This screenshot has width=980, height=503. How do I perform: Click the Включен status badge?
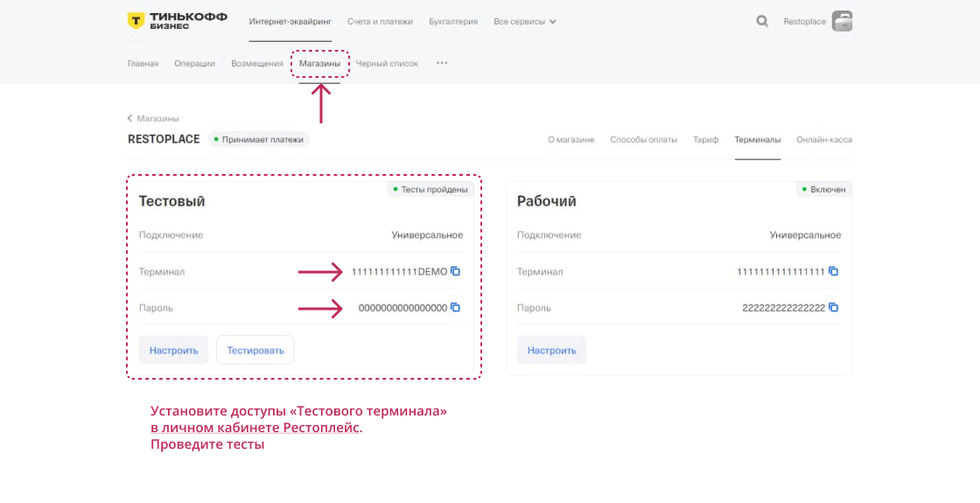[823, 189]
